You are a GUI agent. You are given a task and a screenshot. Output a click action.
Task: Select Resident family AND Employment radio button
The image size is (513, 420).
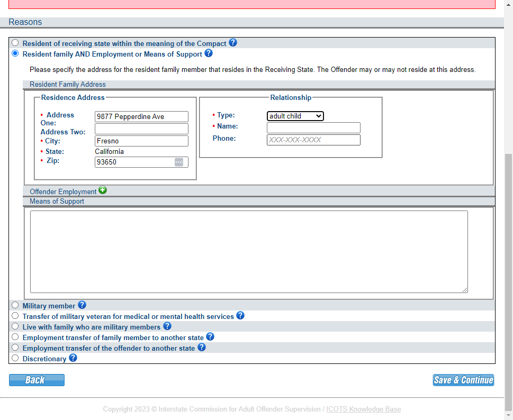[x=15, y=53]
